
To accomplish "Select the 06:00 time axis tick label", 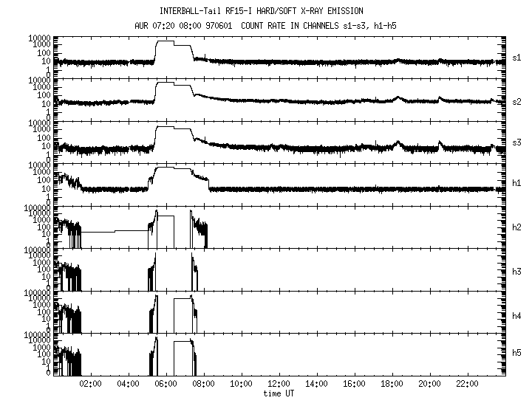I will pyautogui.click(x=167, y=385).
